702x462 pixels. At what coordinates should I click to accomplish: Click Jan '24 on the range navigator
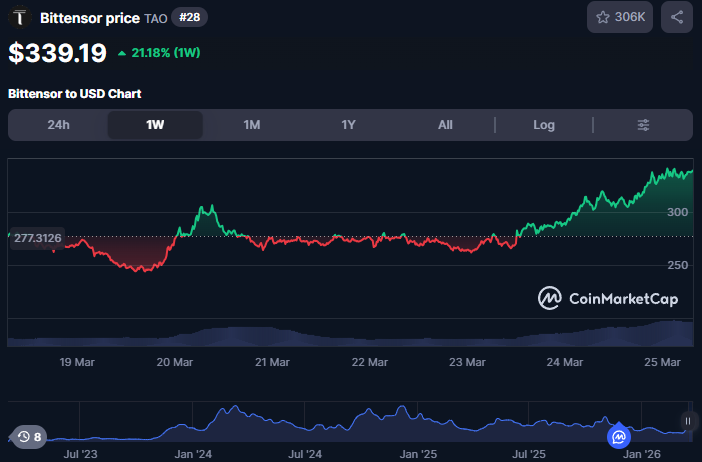click(x=193, y=454)
